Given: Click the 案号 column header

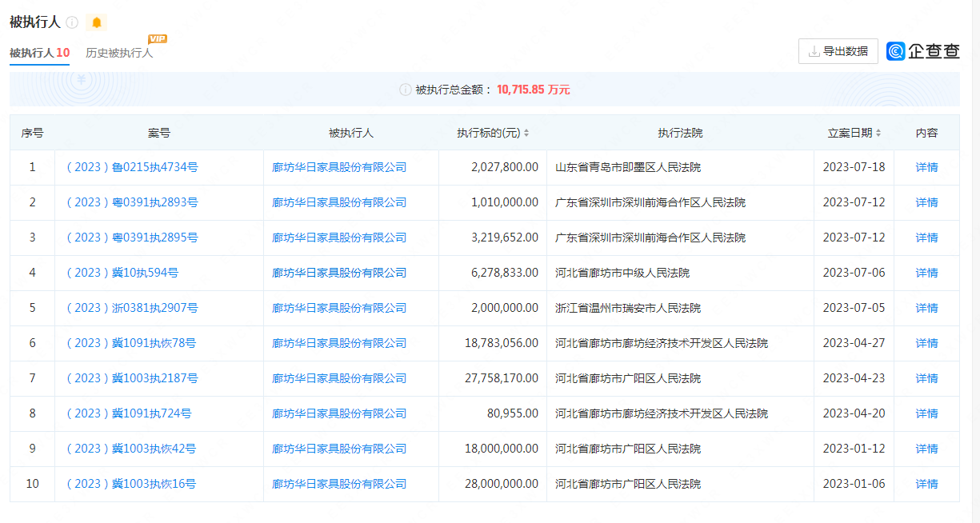Looking at the screenshot, I should pos(159,133).
